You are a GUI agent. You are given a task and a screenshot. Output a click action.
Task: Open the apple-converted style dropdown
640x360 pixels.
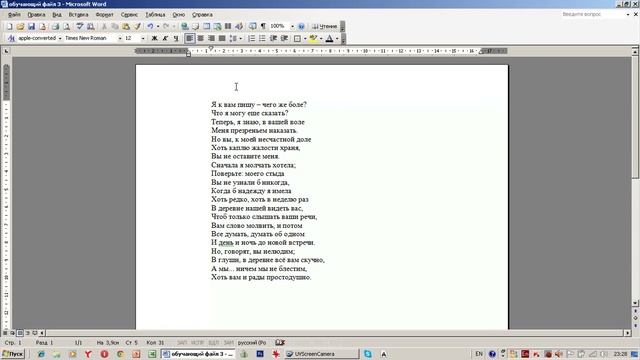60,38
